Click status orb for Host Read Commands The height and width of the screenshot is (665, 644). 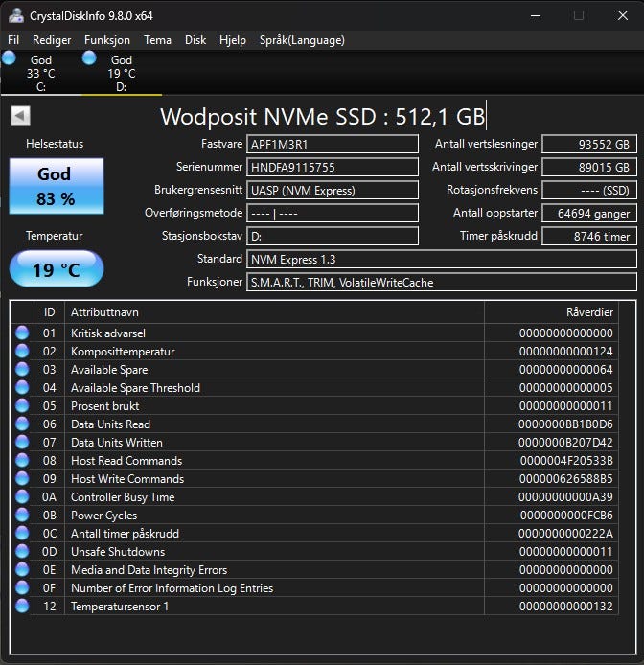pyautogui.click(x=22, y=461)
